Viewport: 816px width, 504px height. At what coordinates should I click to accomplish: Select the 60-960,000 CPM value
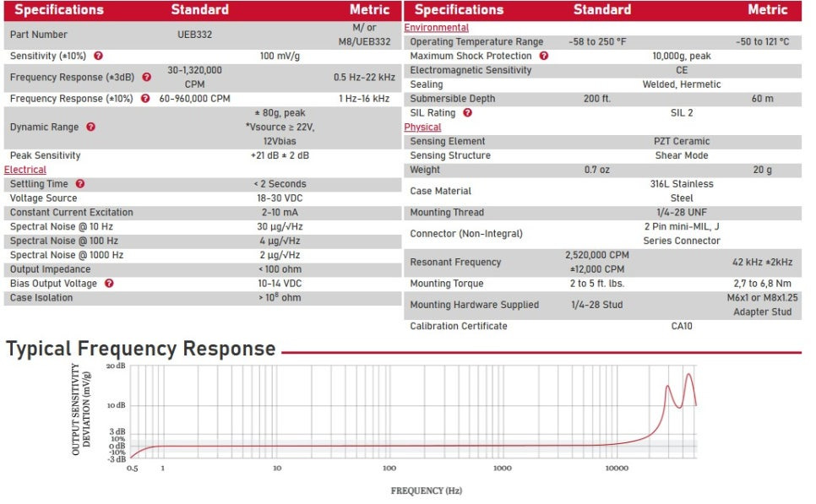pyautogui.click(x=194, y=98)
